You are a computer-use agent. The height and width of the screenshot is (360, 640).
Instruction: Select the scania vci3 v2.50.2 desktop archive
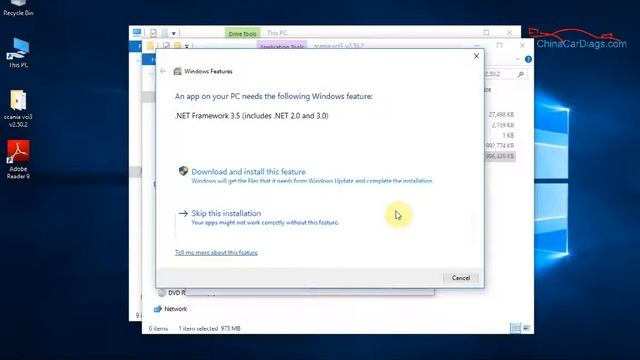(x=18, y=109)
